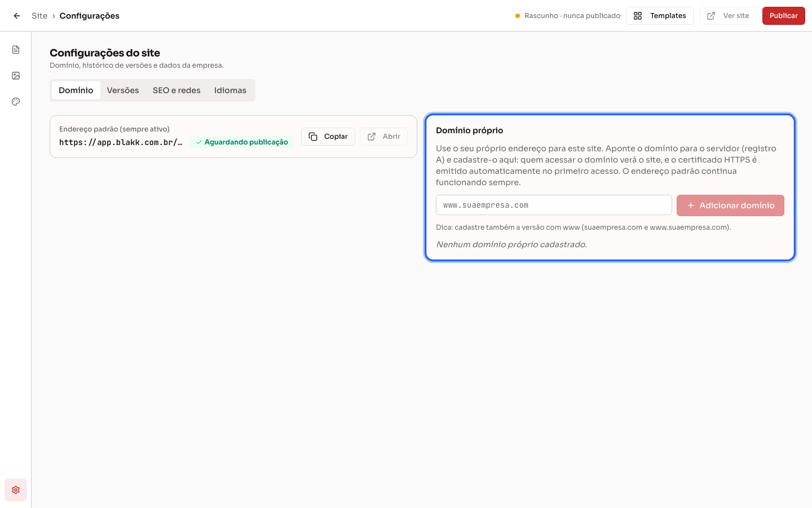Open the settings gear icon in sidebar
Screen dimensions: 812x508
pyautogui.click(x=16, y=490)
